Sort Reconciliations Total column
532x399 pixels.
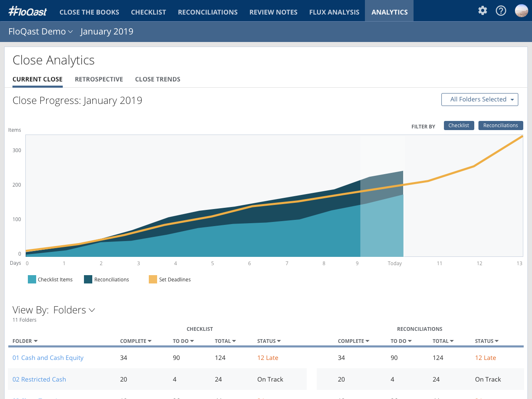click(x=443, y=341)
